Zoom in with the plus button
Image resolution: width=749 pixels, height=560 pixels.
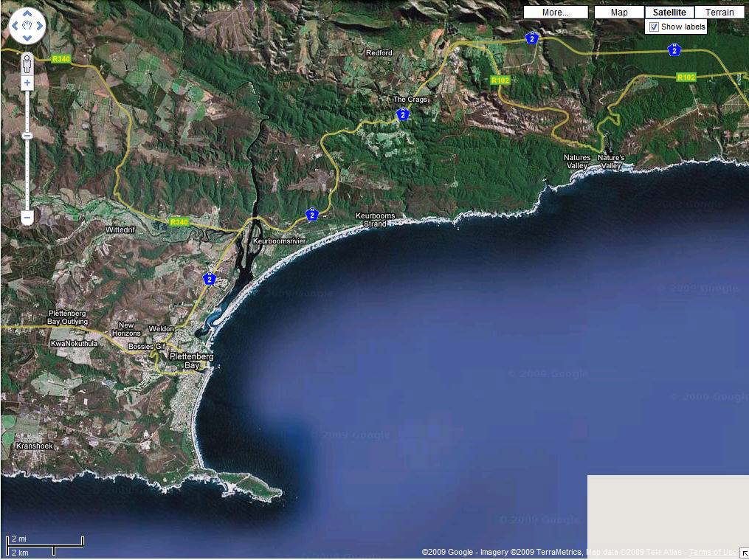pyautogui.click(x=27, y=83)
